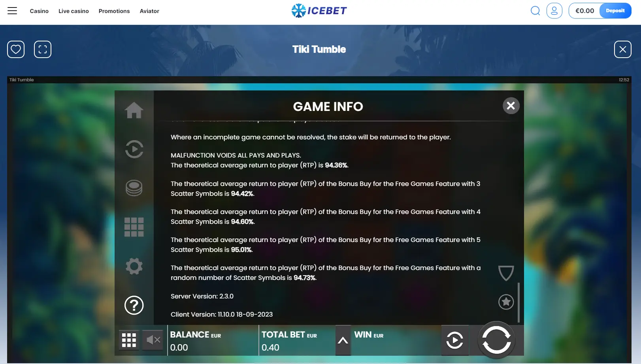641x364 pixels.
Task: Open the user account profile
Action: point(554,11)
